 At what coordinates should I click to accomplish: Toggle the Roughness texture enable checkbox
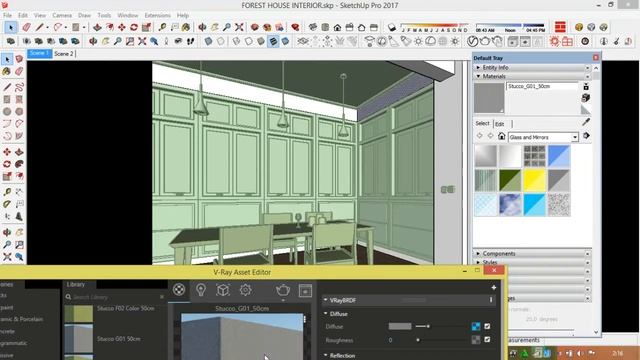pos(487,340)
